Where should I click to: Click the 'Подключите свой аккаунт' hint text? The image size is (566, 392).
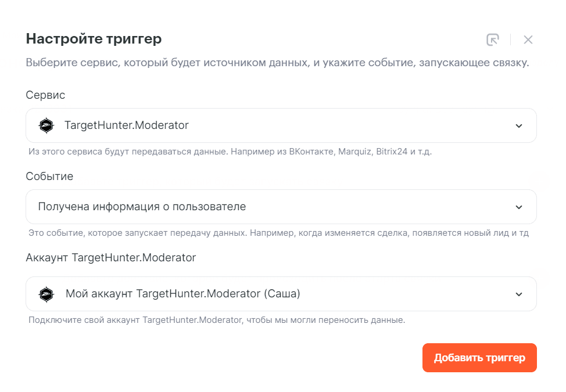pyautogui.click(x=216, y=320)
